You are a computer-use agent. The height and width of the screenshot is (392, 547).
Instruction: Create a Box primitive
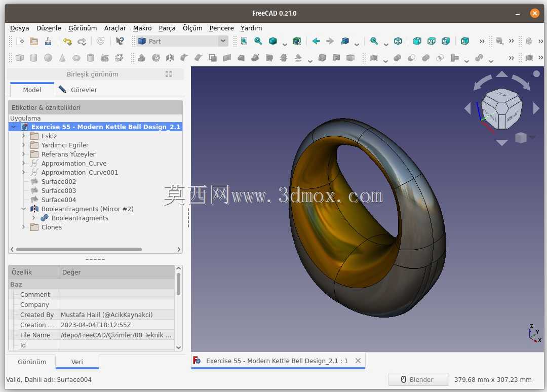pyautogui.click(x=20, y=58)
